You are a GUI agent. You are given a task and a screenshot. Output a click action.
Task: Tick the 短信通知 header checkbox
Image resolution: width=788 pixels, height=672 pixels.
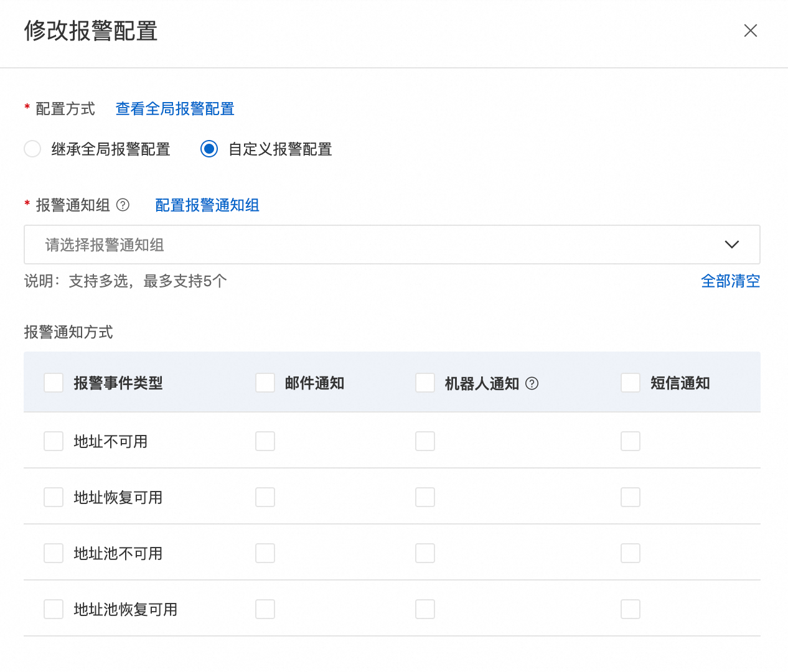[631, 383]
